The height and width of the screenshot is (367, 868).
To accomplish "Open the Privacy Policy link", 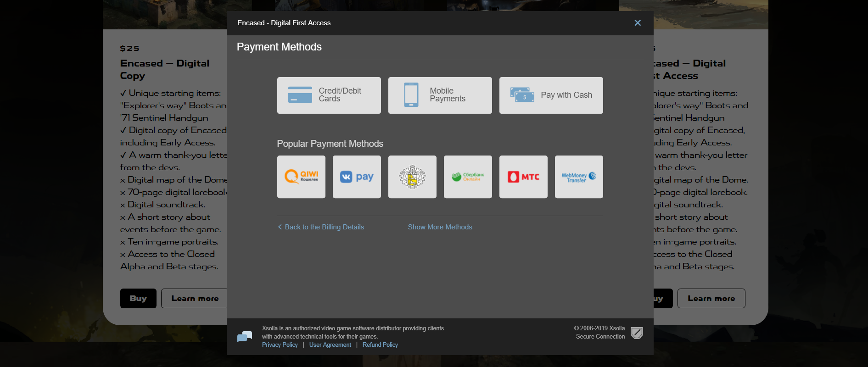I will tap(280, 345).
